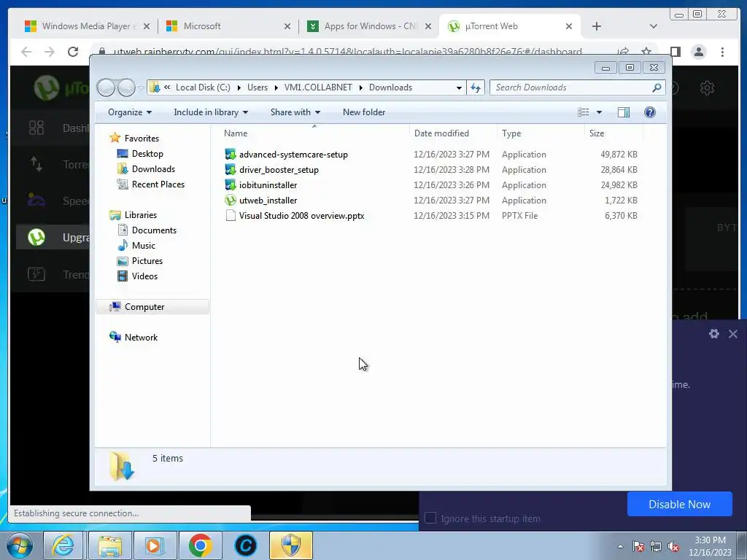Click the Disable Now button

679,505
